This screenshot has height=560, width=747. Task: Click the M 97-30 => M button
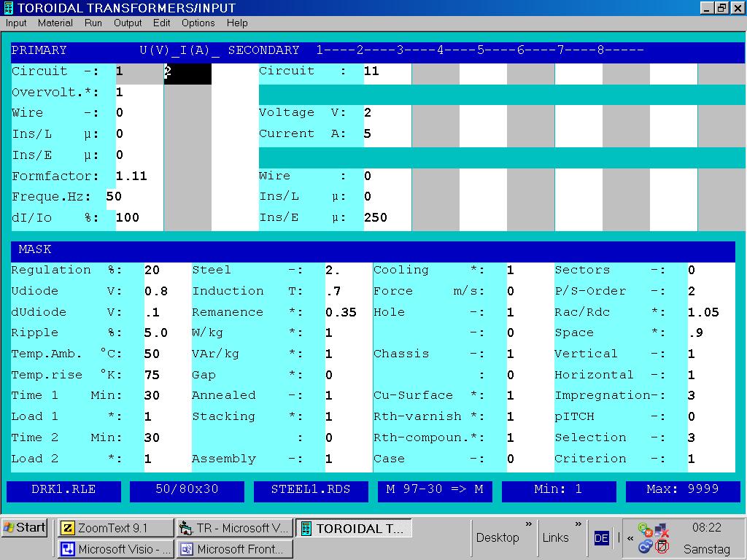pyautogui.click(x=435, y=491)
